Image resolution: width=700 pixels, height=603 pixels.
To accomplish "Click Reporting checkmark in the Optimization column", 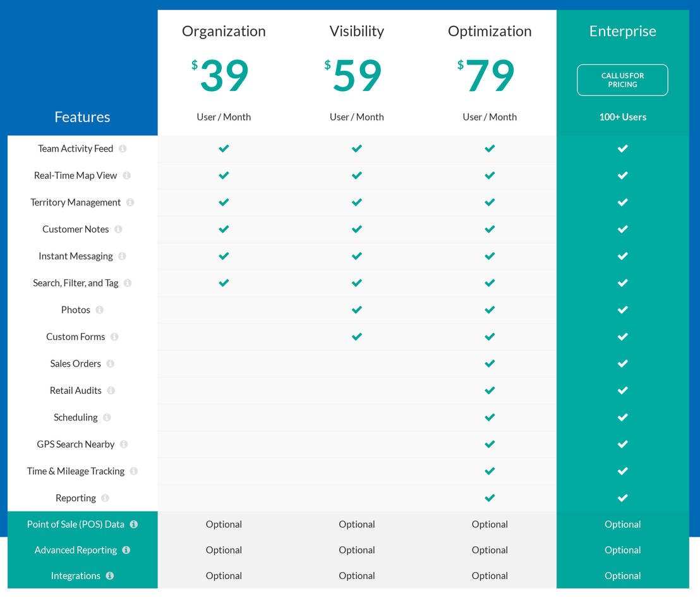I will pyautogui.click(x=490, y=497).
